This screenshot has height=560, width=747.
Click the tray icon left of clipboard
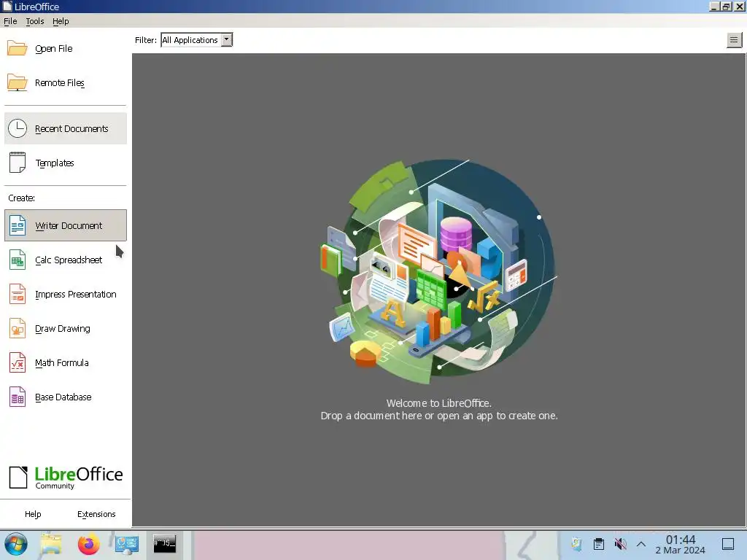[576, 544]
